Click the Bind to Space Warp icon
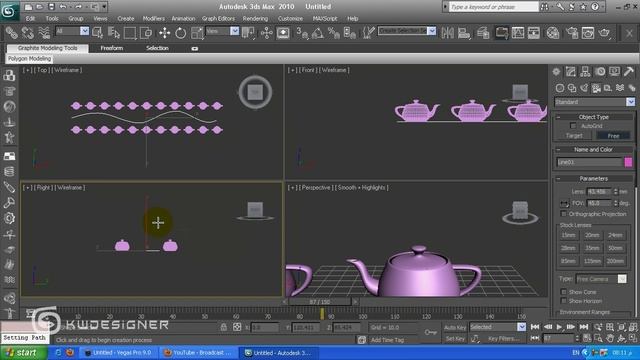Image resolution: width=640 pixels, height=360 pixels. [44, 33]
